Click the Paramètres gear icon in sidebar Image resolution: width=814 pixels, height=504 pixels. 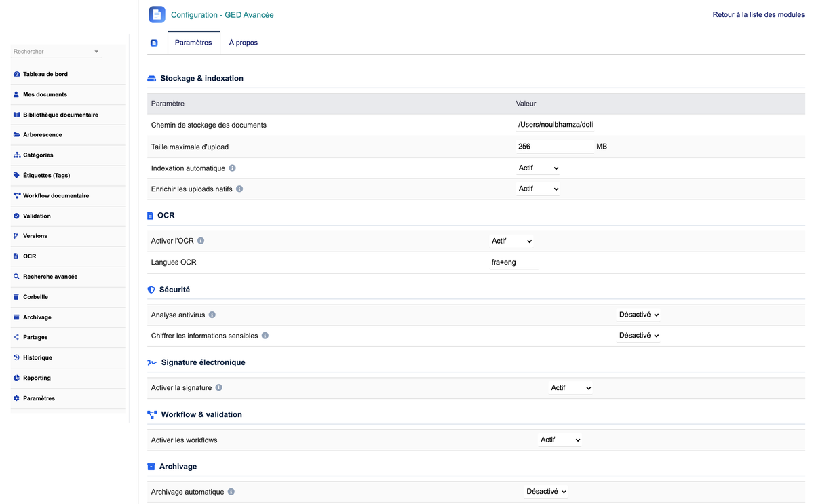16,398
